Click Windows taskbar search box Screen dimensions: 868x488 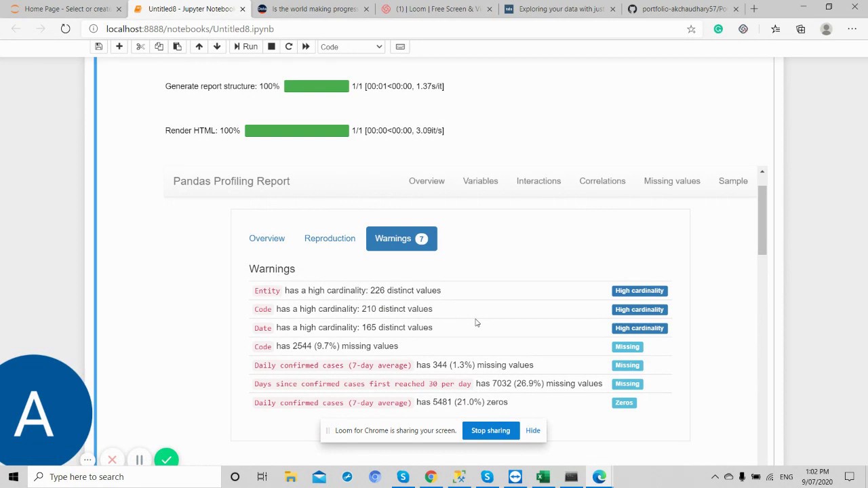[x=124, y=476]
